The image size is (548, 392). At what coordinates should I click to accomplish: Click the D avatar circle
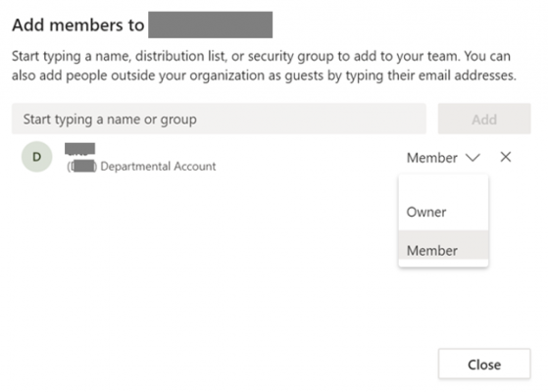click(37, 157)
